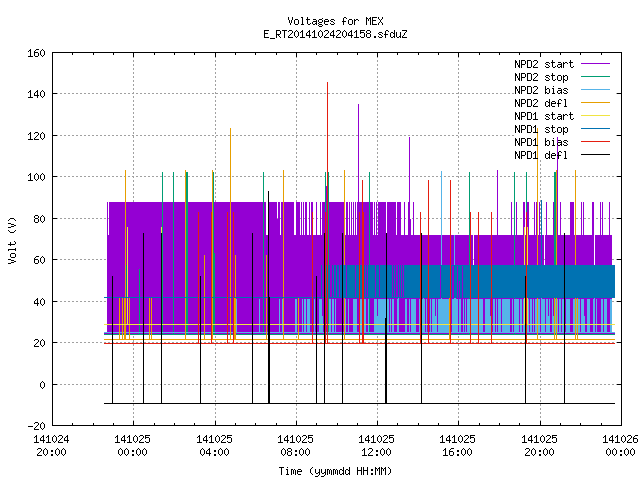Viewport: 640px width, 480px height.
Task: Click the NPD2 defl orange legend line
Action: 595,103
